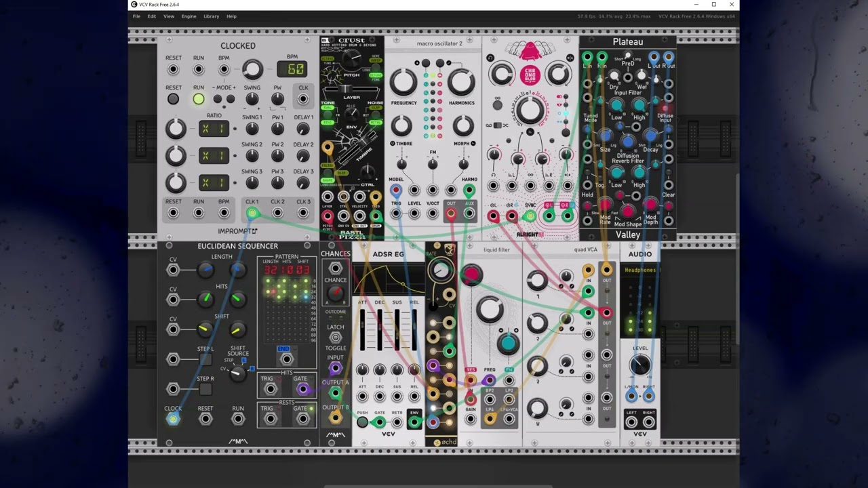The height and width of the screenshot is (488, 868).
Task: Click the MODE plus button on Clocked
Action: tap(231, 99)
